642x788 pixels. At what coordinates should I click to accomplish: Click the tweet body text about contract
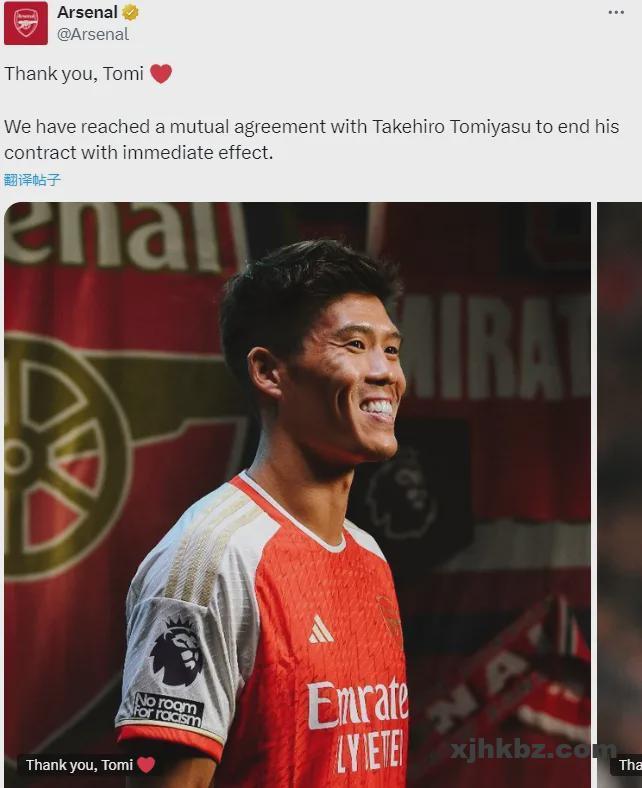coord(312,140)
